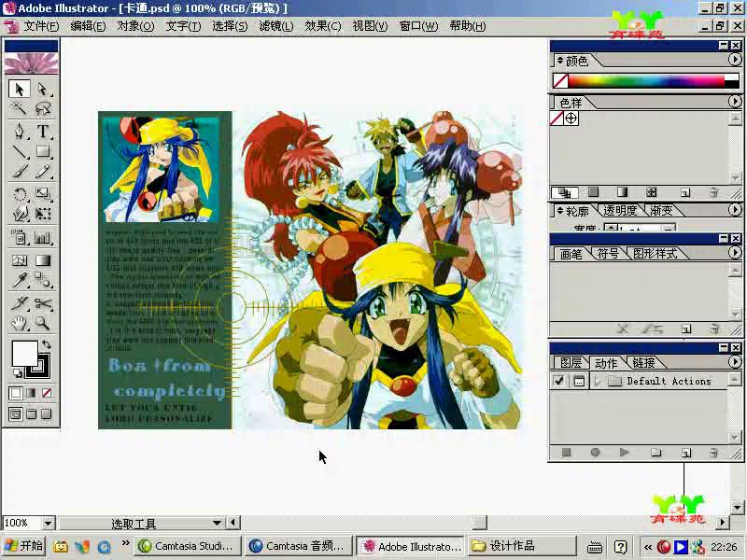Begin recording a new action

coord(595,453)
